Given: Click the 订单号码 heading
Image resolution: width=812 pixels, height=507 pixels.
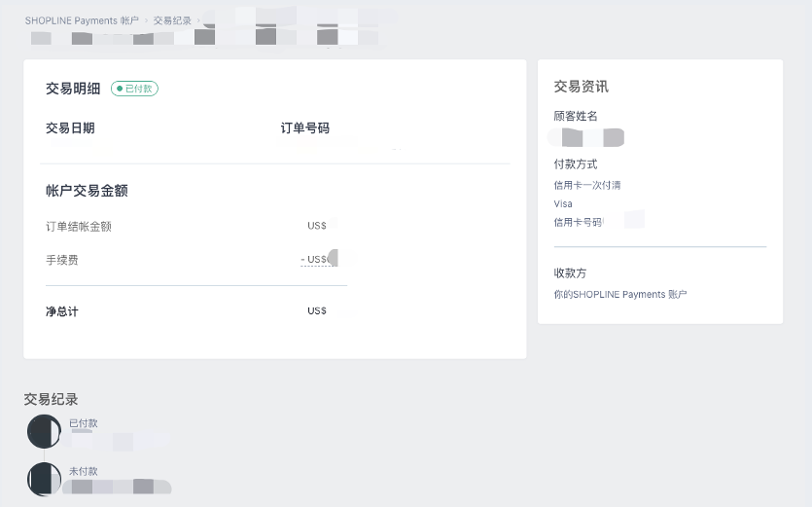Looking at the screenshot, I should (305, 128).
